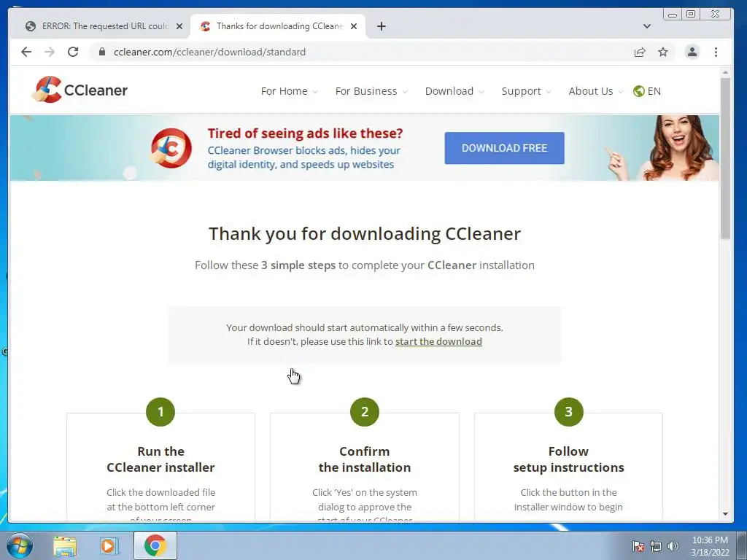Screen dimensions: 747x560
Task: Click the CCleaner logo in header
Action: [80, 90]
